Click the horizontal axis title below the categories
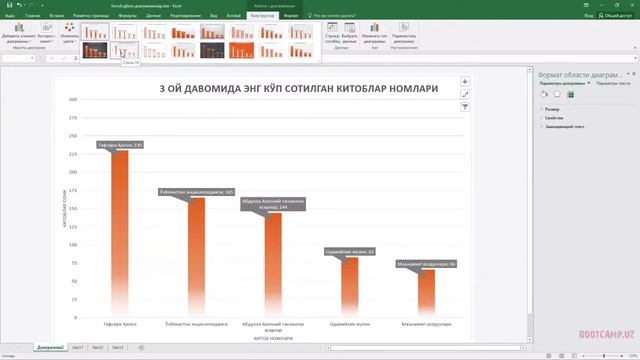The height and width of the screenshot is (360, 640). pyautogui.click(x=273, y=338)
